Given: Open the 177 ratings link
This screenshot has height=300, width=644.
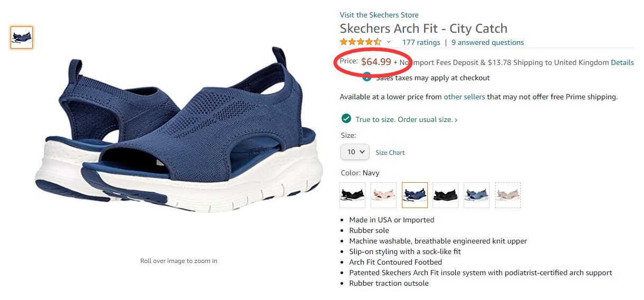Looking at the screenshot, I should 421,42.
